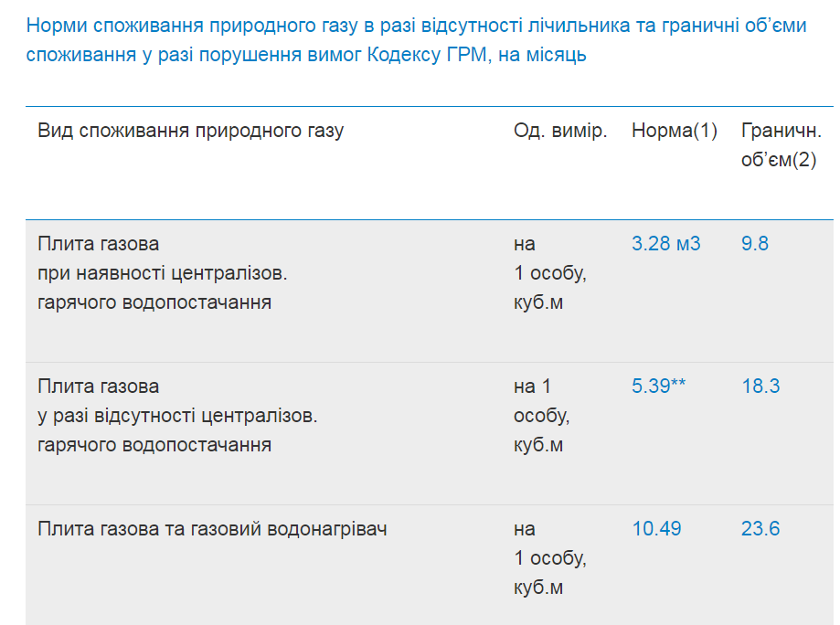Viewport: 840px width, 625px height.
Task: Click "гарячого водопостачання" in the second table row
Action: pyautogui.click(x=154, y=445)
